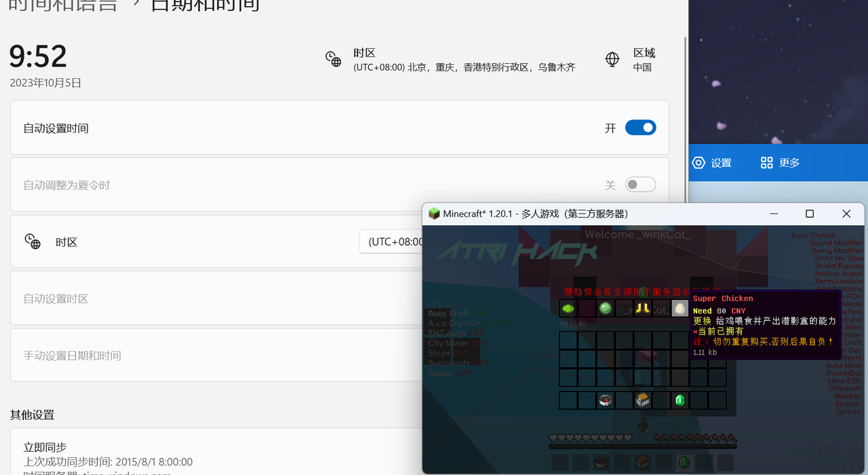The image size is (868, 475).
Task: Click the 1.11 kb tooltip line
Action: pyautogui.click(x=705, y=352)
